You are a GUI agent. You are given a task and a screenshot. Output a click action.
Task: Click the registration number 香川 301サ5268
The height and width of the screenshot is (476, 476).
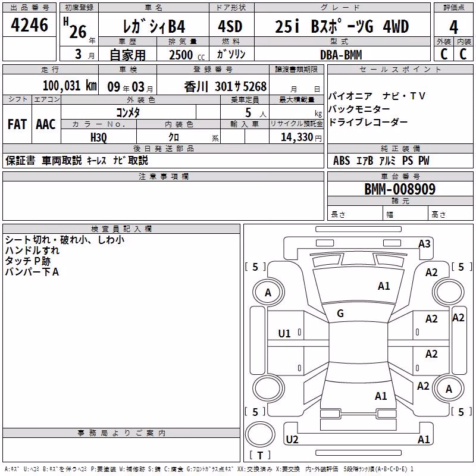point(226,87)
